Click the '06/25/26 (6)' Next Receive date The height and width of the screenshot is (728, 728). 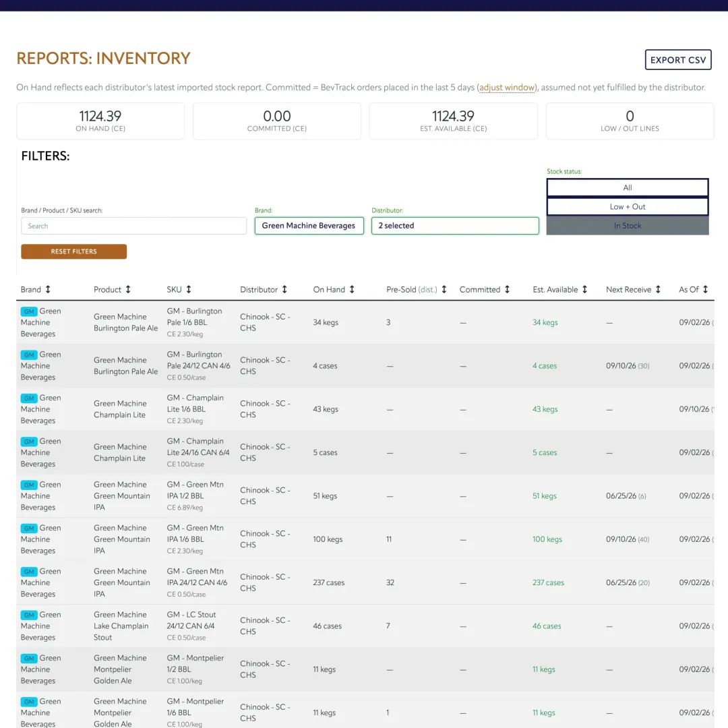[626, 496]
